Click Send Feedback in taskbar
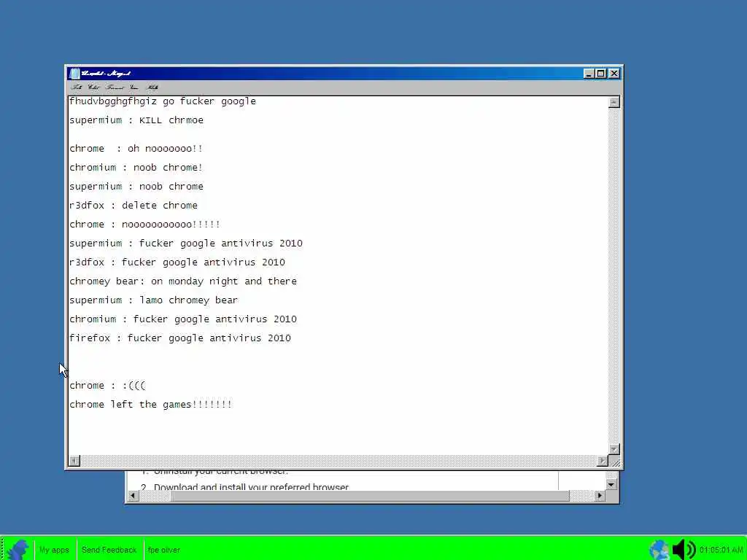The height and width of the screenshot is (560, 747). click(109, 550)
